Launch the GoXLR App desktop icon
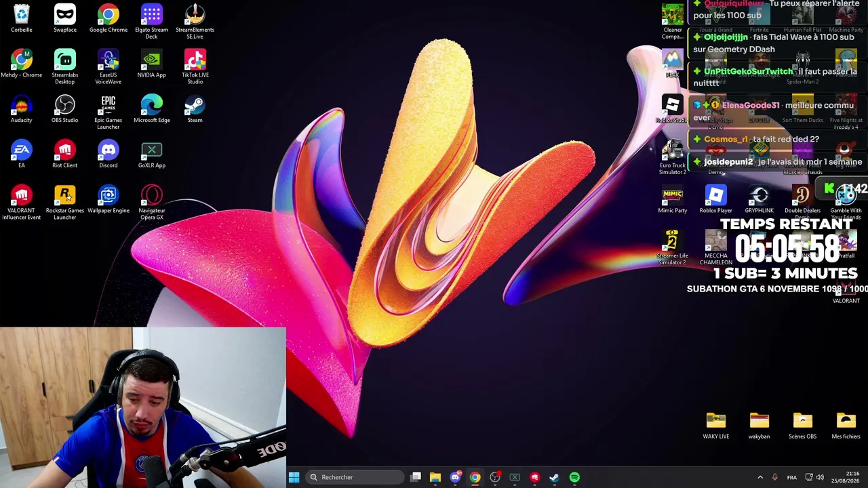 tap(152, 154)
